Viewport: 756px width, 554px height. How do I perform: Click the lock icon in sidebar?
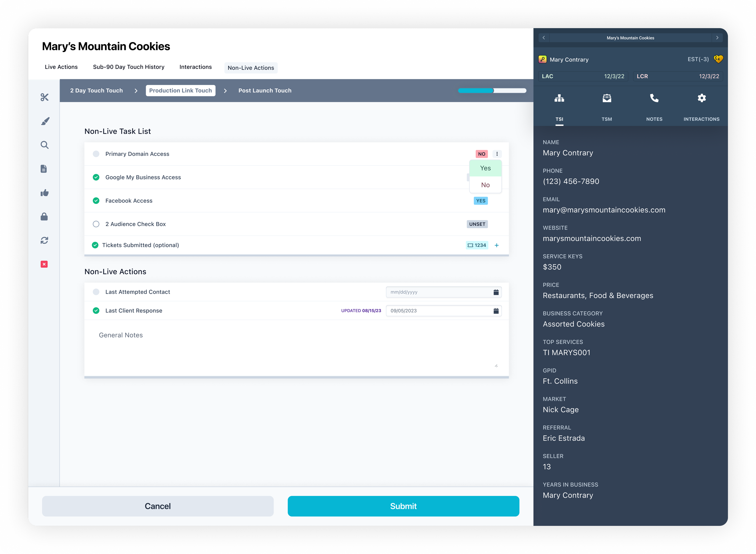point(44,217)
